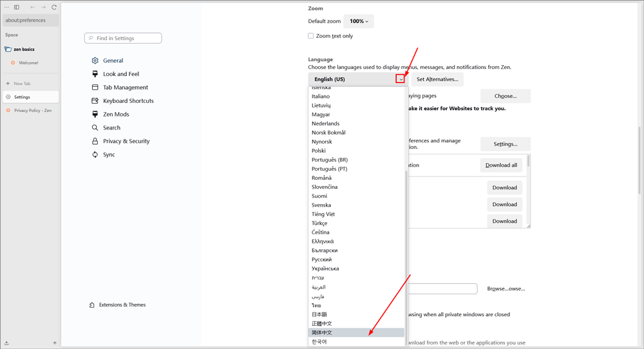Open Privacy & Security settings
The height and width of the screenshot is (349, 644).
(126, 141)
